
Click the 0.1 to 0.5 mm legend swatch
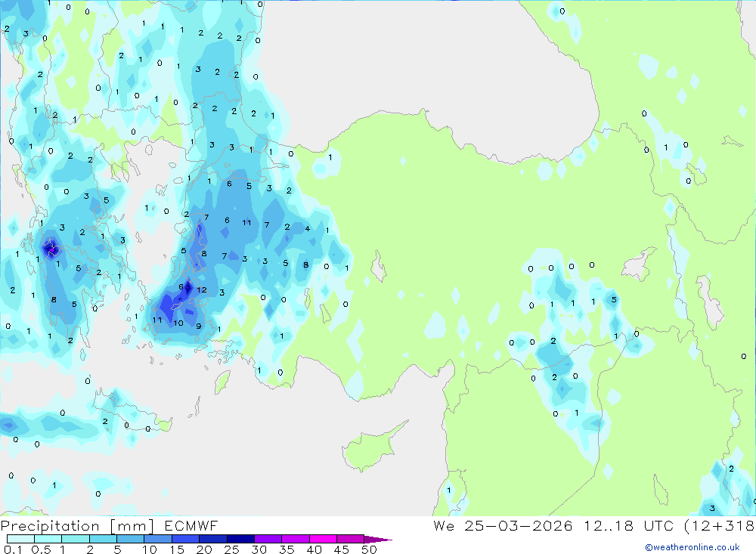pyautogui.click(x=20, y=539)
